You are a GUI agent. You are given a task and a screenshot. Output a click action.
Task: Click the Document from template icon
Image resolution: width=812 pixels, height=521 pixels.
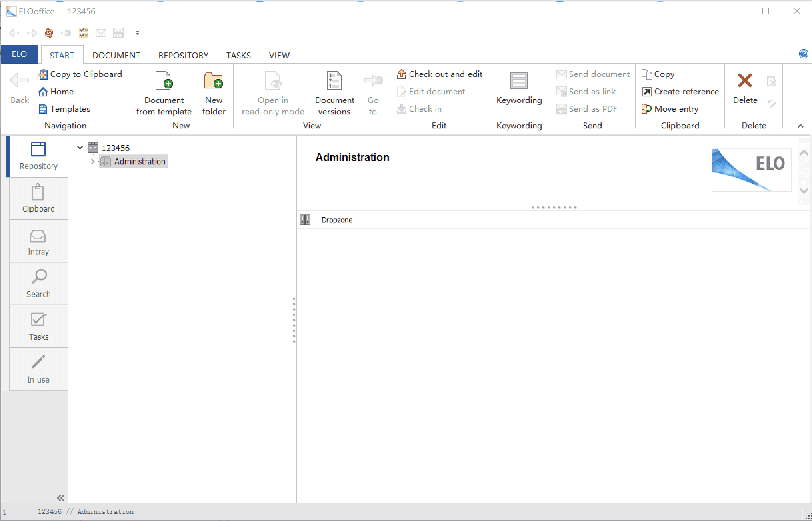tap(164, 81)
